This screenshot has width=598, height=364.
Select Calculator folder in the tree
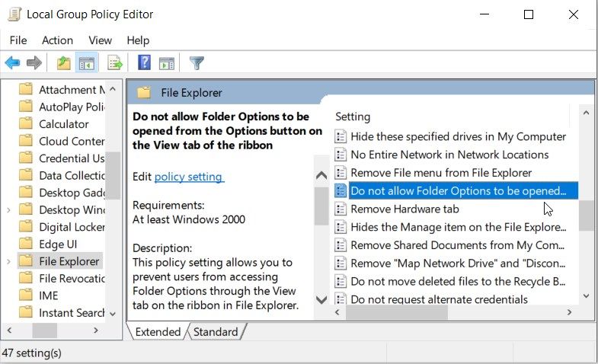(64, 123)
